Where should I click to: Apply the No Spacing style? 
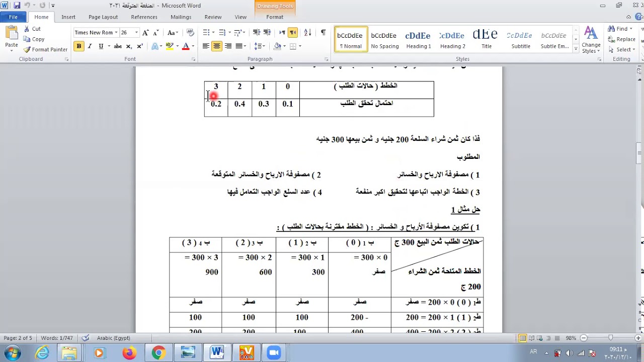click(384, 40)
